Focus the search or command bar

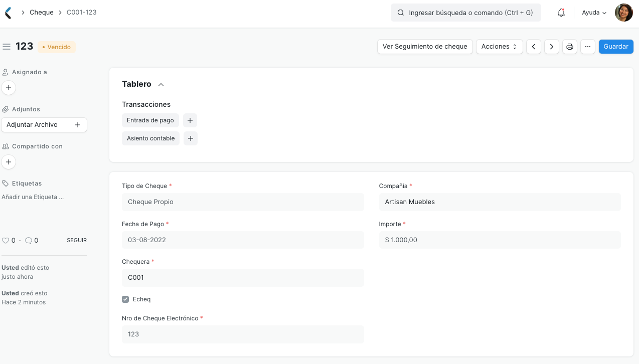point(466,13)
